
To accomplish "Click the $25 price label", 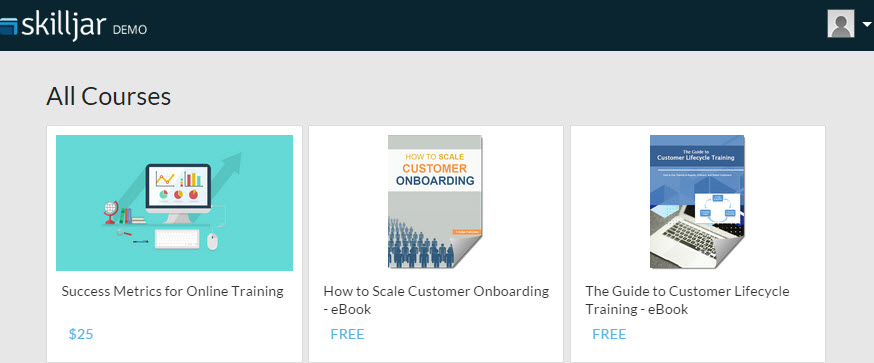I will [x=81, y=334].
